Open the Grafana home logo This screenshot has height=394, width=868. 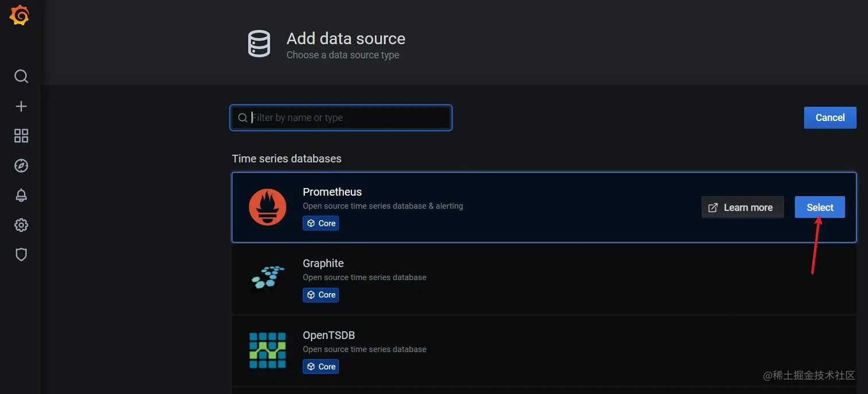(20, 15)
